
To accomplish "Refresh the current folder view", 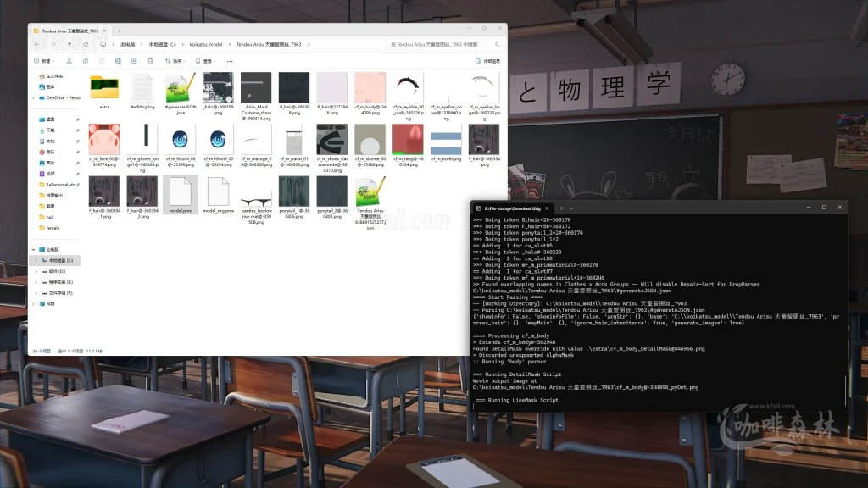I will point(86,44).
